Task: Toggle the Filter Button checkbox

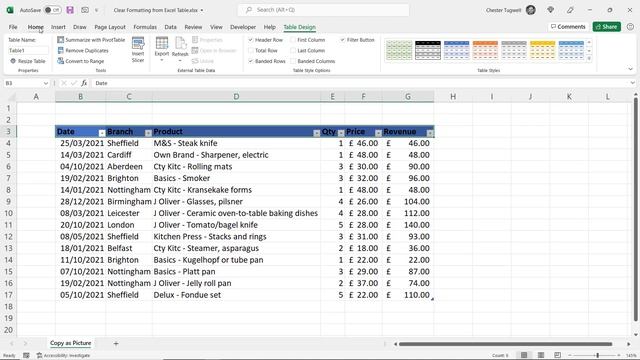Action: coord(342,40)
